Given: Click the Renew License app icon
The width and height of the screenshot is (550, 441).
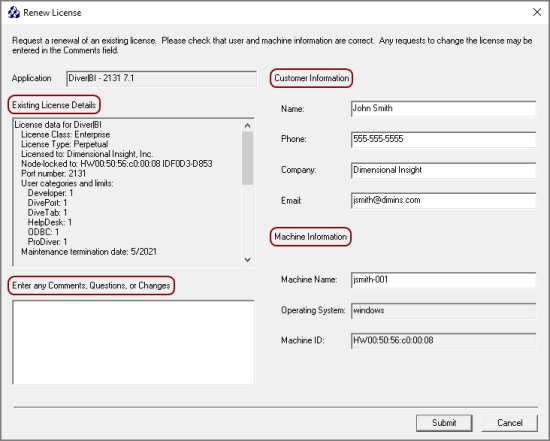Looking at the screenshot, I should coord(14,13).
